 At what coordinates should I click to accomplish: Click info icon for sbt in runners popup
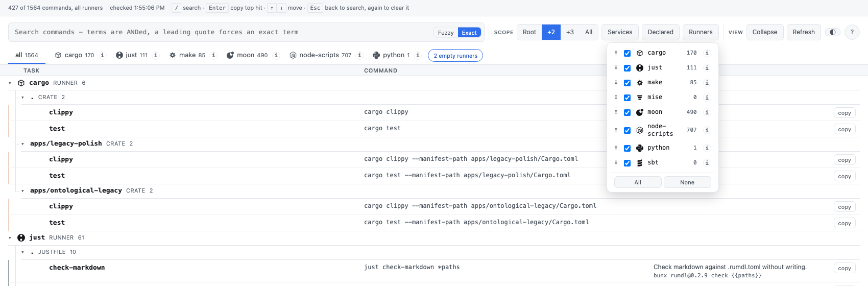click(x=707, y=163)
